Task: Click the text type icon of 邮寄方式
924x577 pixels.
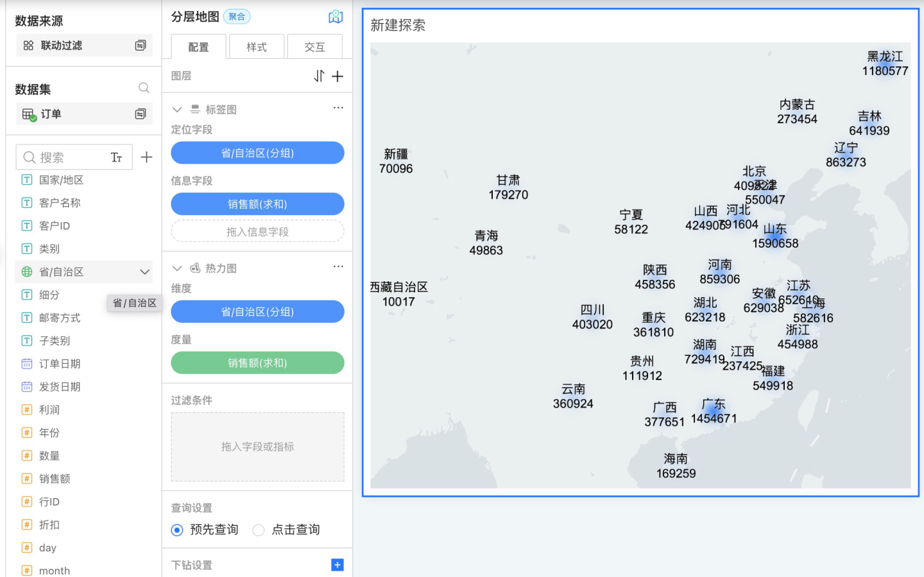Action: coord(27,318)
